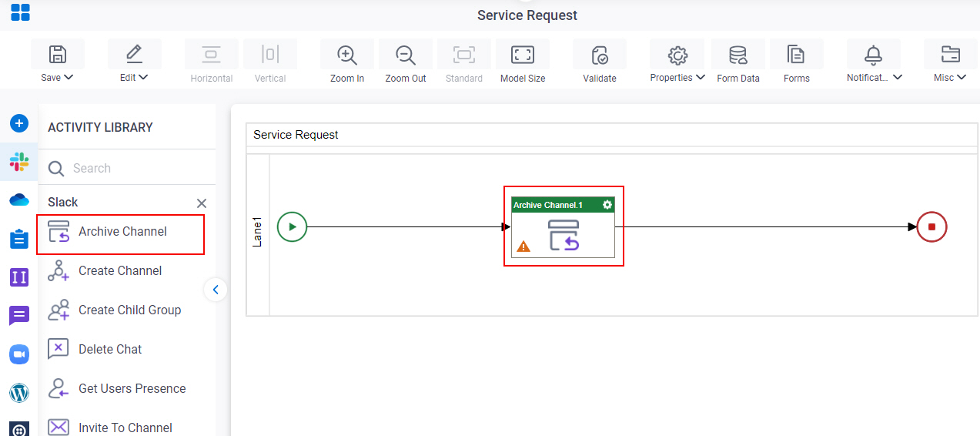This screenshot has height=436, width=980.
Task: Click the ACTIVITY LIBRARY heading
Action: (100, 127)
